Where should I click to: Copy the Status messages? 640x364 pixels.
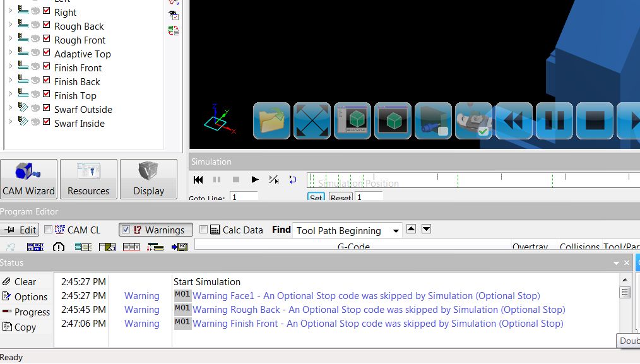click(x=19, y=327)
